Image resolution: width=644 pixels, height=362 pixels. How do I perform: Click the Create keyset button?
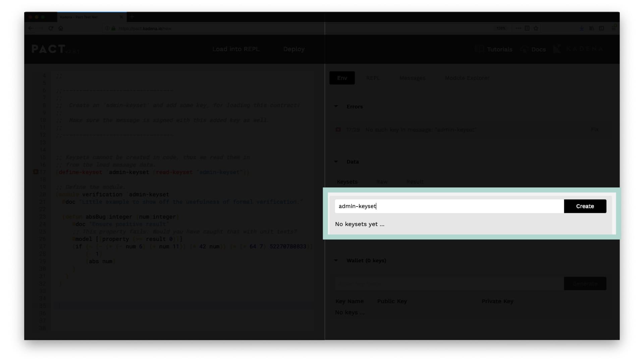[585, 206]
